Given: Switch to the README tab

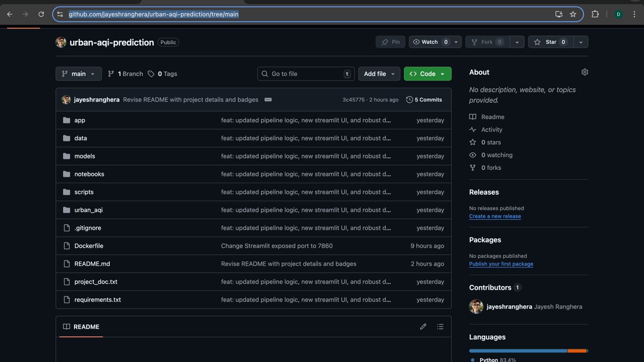Looking at the screenshot, I should pos(81,327).
